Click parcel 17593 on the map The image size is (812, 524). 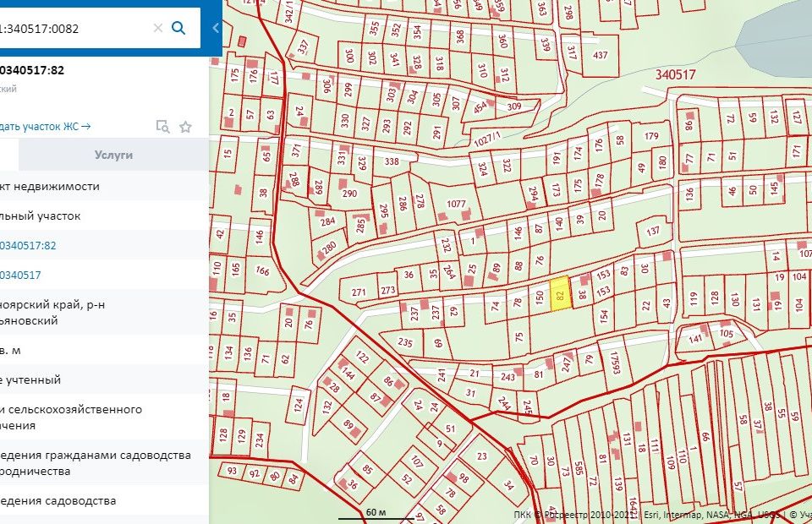point(615,363)
